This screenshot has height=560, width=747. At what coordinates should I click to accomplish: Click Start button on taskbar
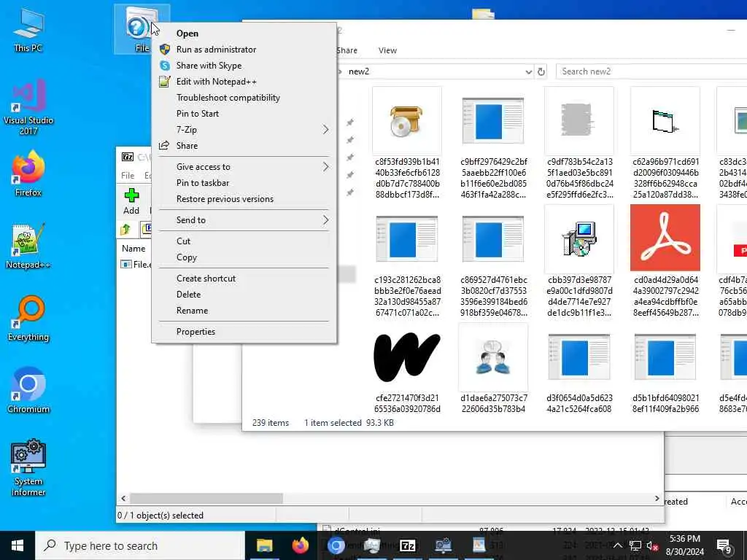[x=18, y=545]
